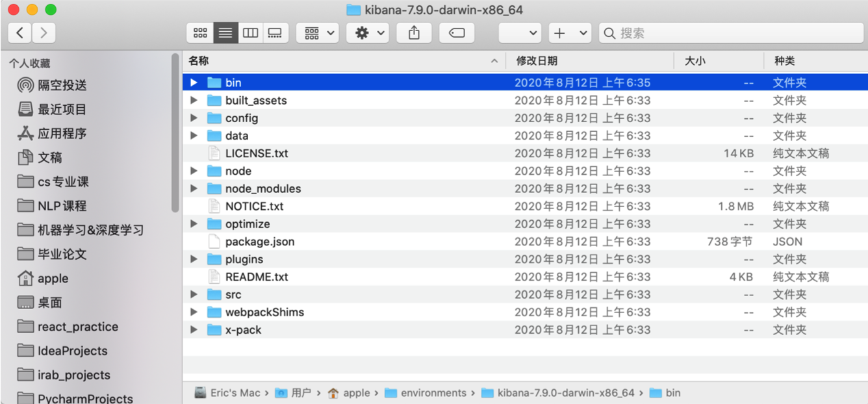Switch to gallery view
The image size is (868, 404).
pos(275,32)
